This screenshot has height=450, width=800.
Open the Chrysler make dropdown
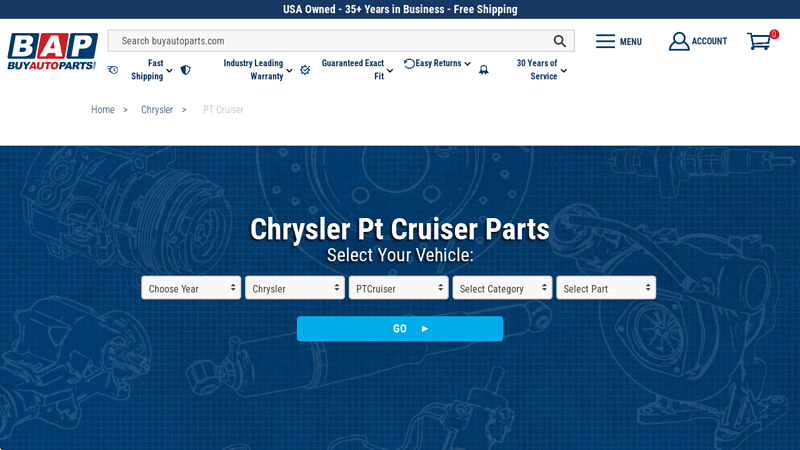coord(295,288)
